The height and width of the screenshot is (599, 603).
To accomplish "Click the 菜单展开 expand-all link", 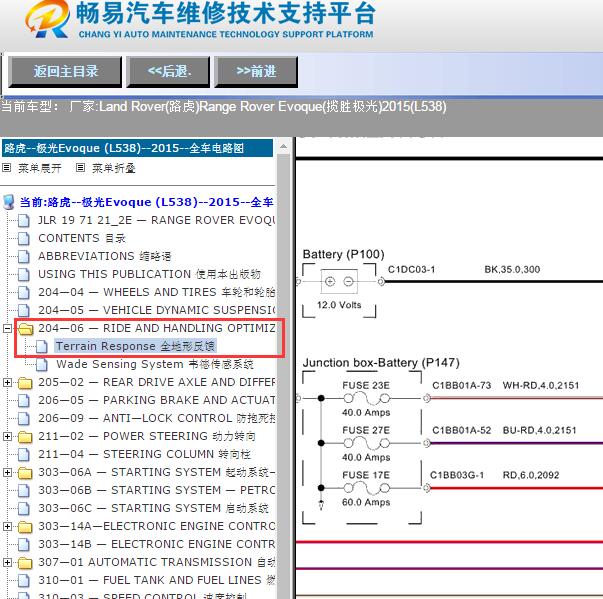I will [40, 168].
